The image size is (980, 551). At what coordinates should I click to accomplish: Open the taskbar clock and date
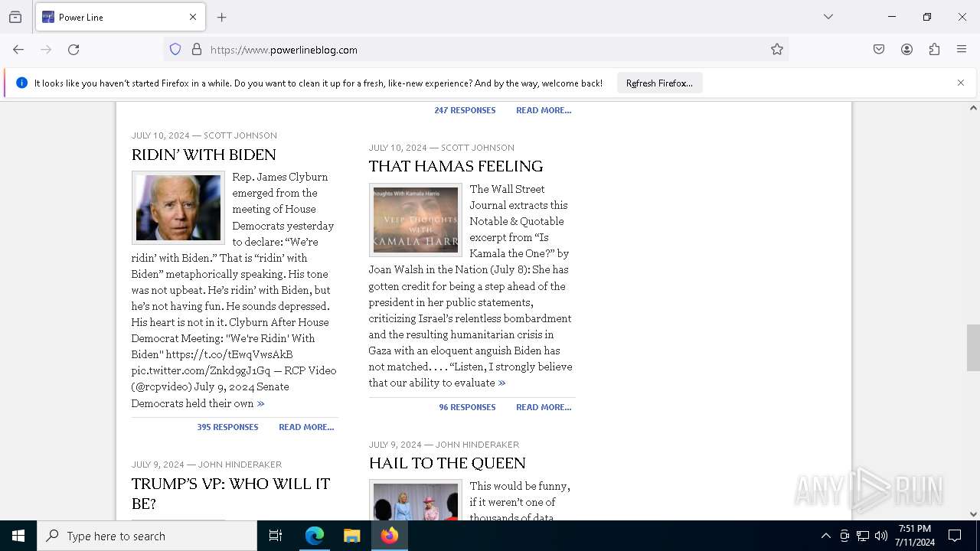915,536
